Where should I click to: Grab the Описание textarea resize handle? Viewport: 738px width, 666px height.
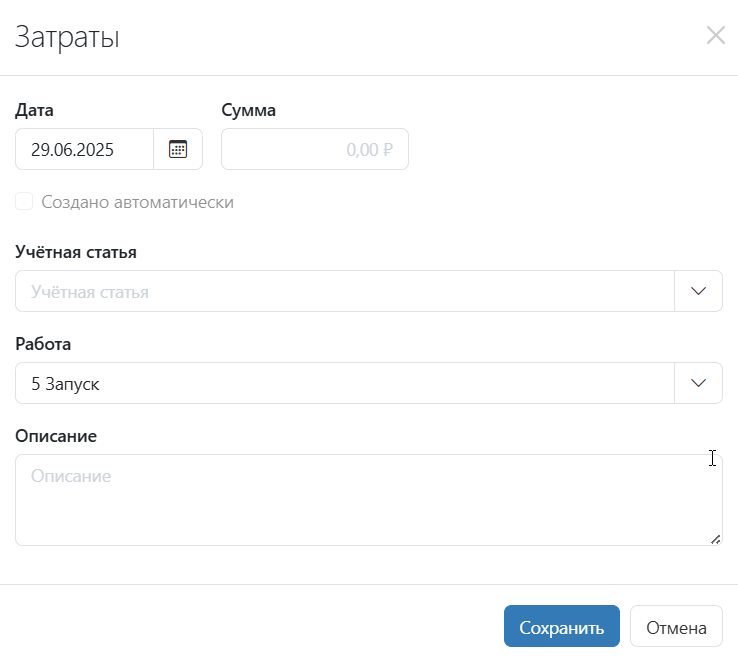[x=715, y=539]
